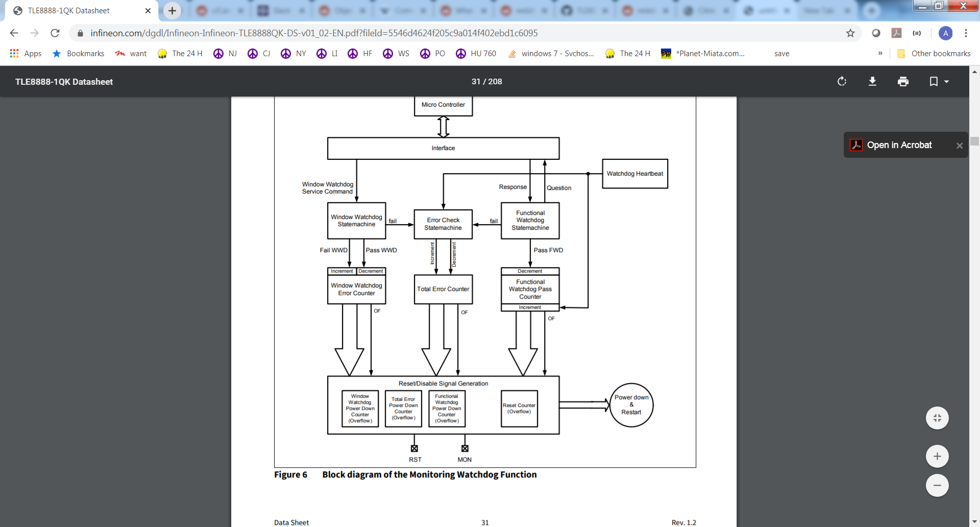The image size is (980, 527).
Task: Bookmark this page with the star
Action: (x=850, y=33)
